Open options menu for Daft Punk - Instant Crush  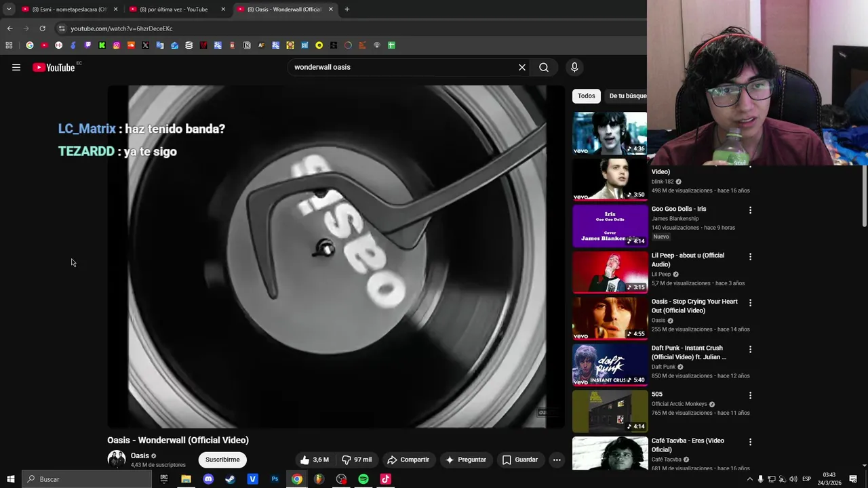point(750,349)
